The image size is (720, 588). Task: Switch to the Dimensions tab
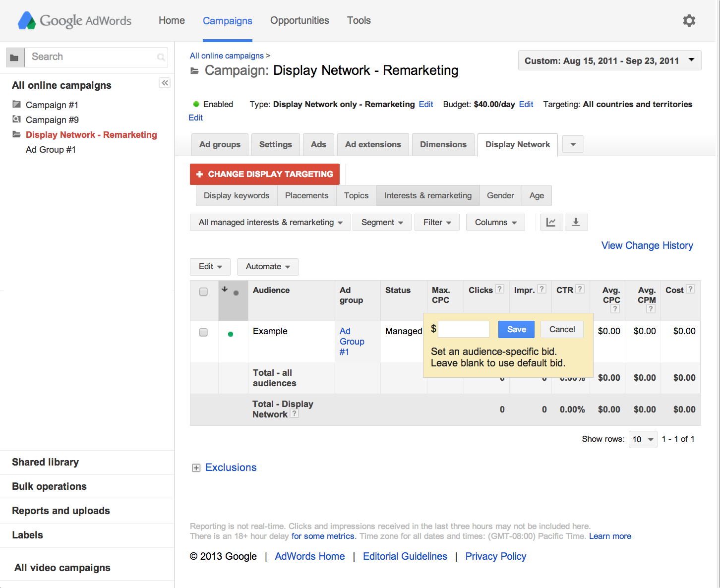tap(443, 144)
